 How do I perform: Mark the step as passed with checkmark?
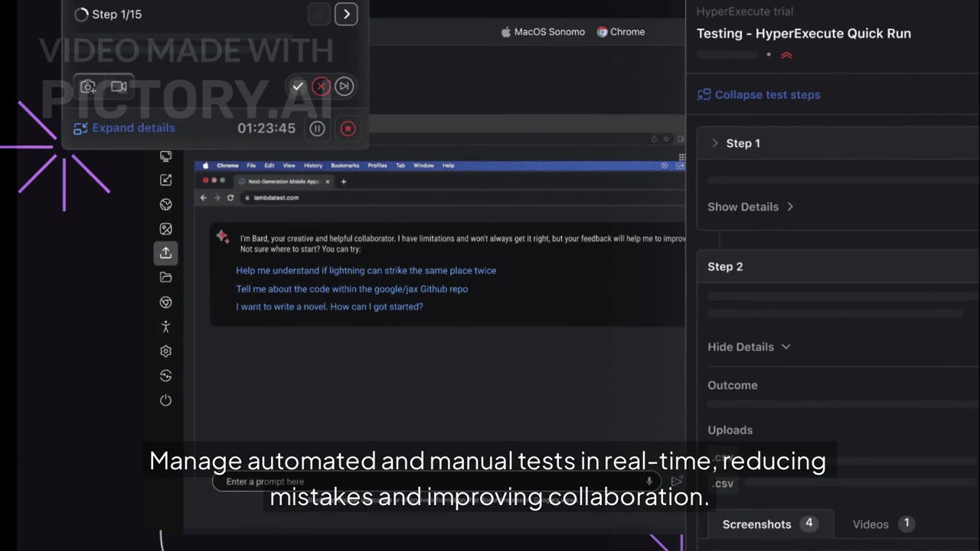tap(298, 86)
